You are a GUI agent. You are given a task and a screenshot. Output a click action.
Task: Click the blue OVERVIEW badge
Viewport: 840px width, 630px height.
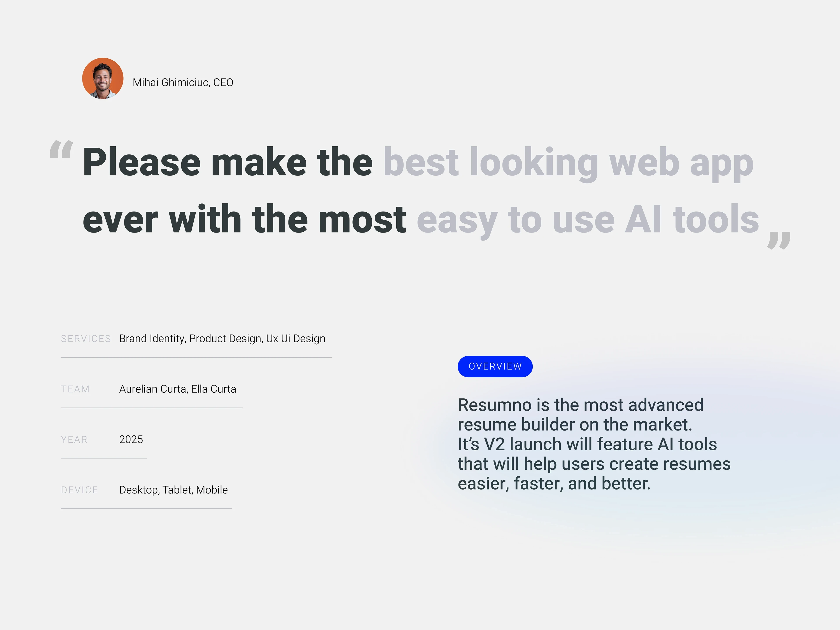[x=495, y=366]
